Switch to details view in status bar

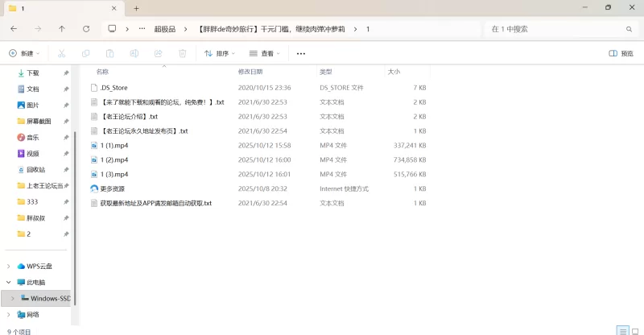(x=621, y=330)
